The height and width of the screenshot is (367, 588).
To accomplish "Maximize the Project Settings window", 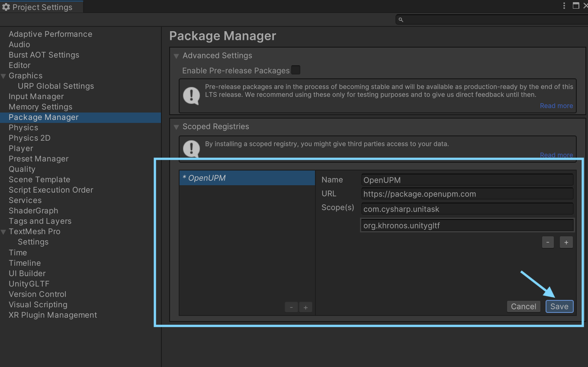I will tap(576, 6).
